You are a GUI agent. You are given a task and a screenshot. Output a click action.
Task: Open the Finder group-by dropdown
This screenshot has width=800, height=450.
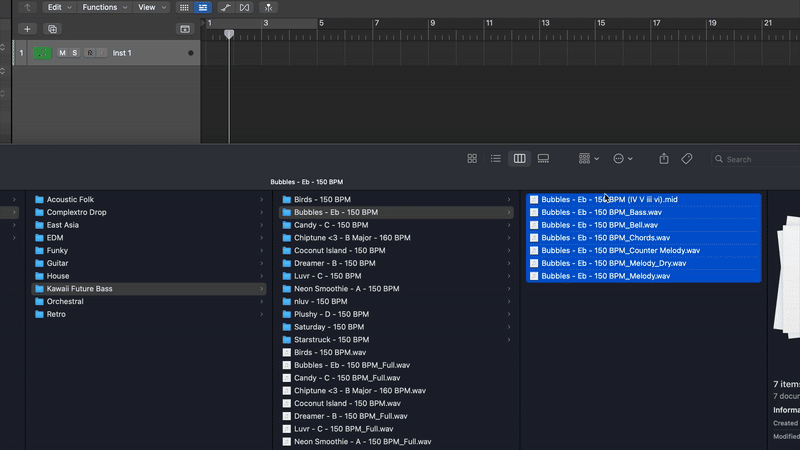click(x=589, y=159)
